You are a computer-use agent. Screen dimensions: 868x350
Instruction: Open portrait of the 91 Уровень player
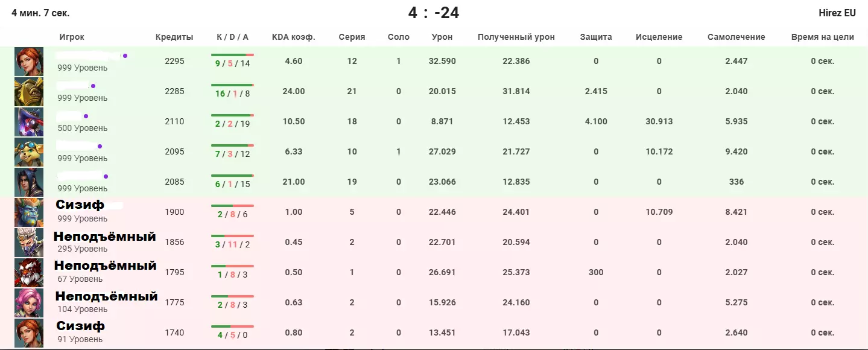(x=29, y=333)
